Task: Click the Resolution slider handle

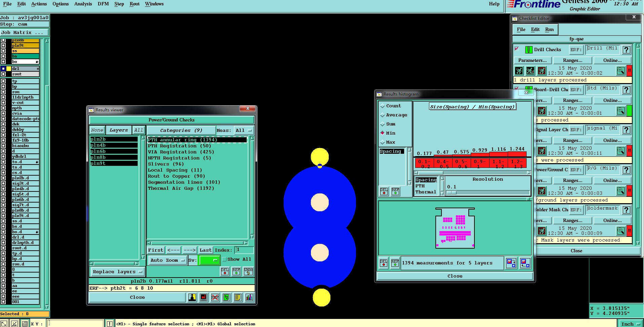Action: 451,193
